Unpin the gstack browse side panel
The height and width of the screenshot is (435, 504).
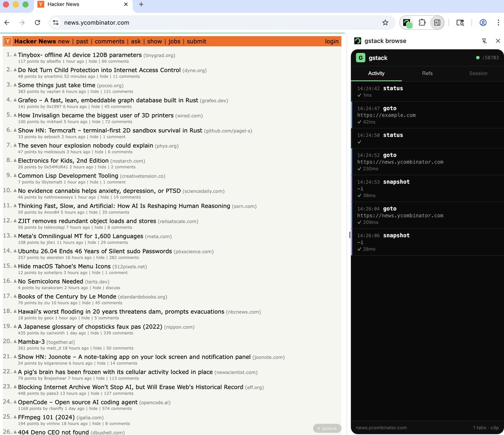coord(484,41)
